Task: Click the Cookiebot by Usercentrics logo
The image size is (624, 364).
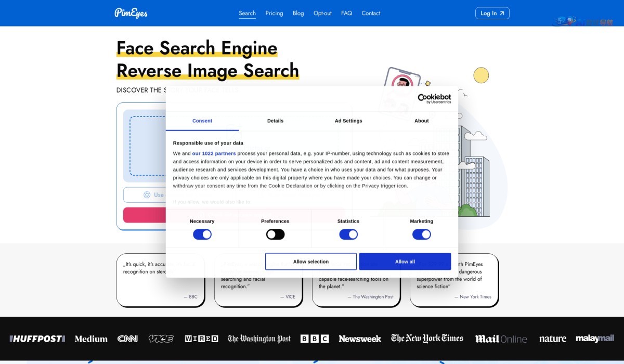Action: tap(434, 98)
